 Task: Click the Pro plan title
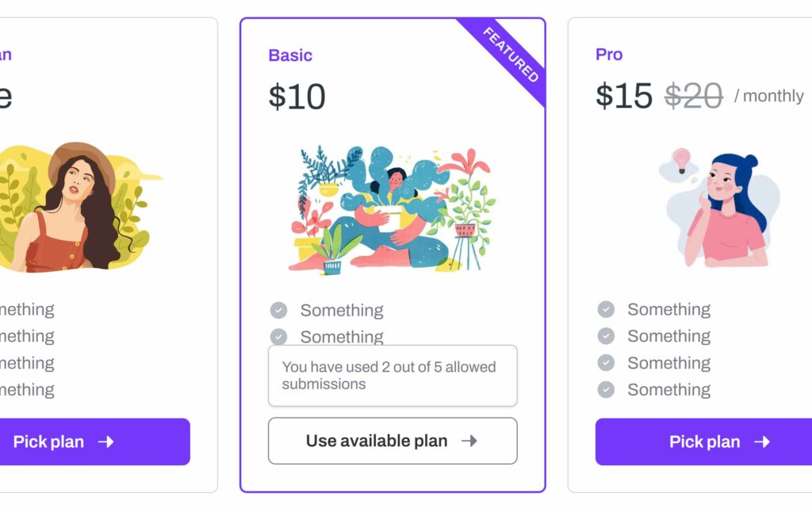coord(609,55)
